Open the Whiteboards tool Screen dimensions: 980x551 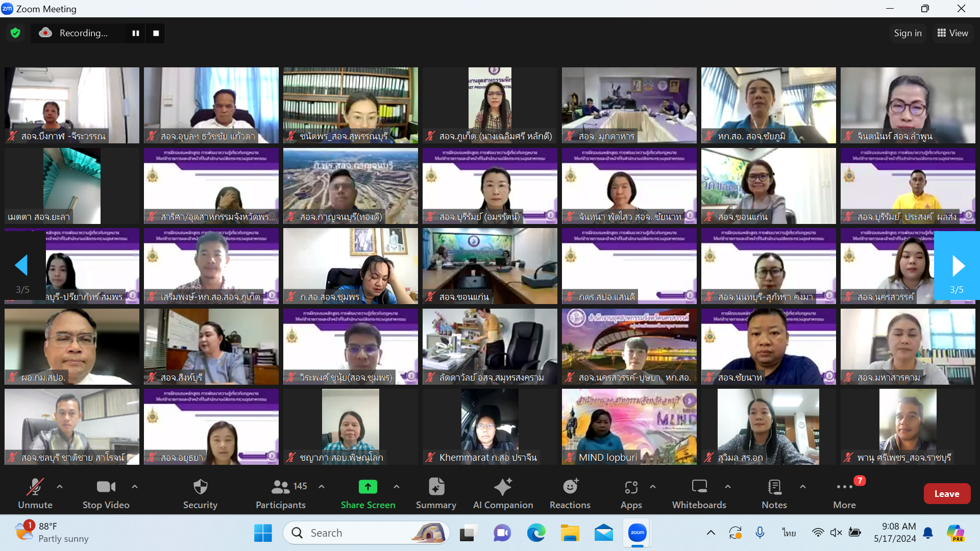point(699,493)
